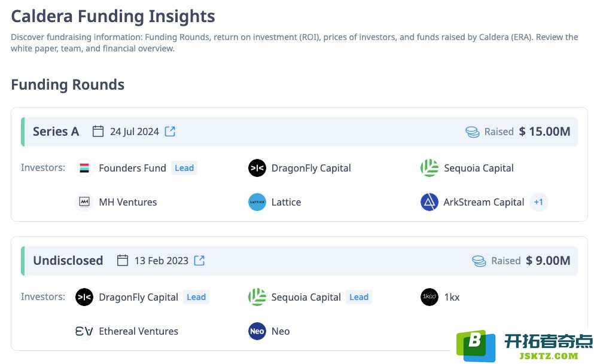This screenshot has width=600, height=364.
Task: Click the 1kx logo icon
Action: click(x=430, y=297)
